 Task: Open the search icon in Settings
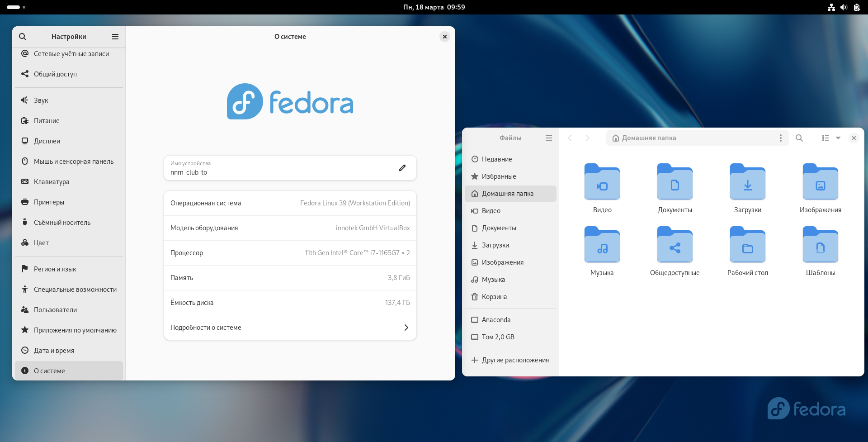pyautogui.click(x=23, y=37)
